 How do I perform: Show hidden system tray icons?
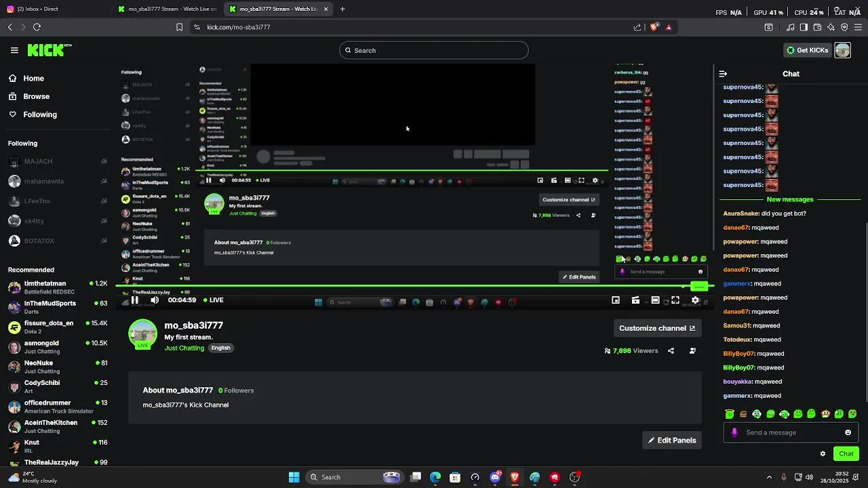[x=769, y=477]
